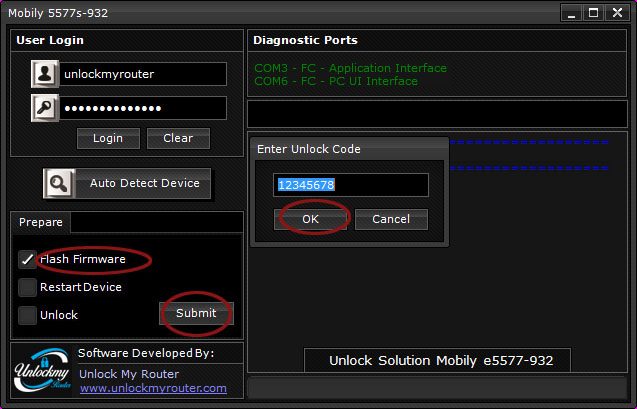This screenshot has width=637, height=409.
Task: Minimize the Mobily 5577s-932 window
Action: (x=571, y=13)
